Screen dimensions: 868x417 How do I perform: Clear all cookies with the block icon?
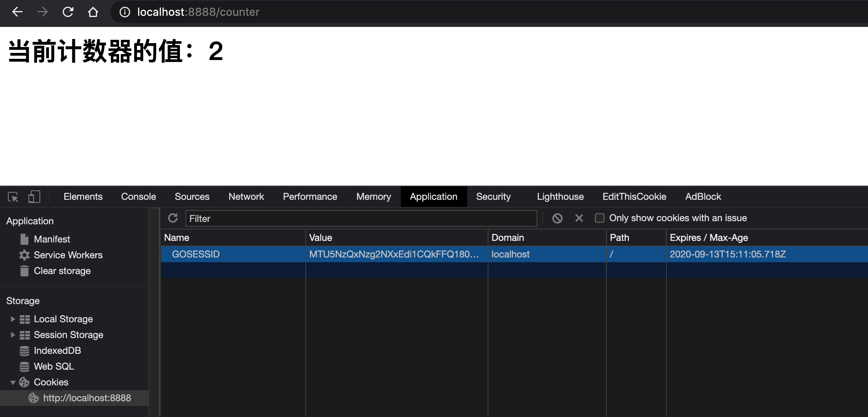(x=557, y=218)
